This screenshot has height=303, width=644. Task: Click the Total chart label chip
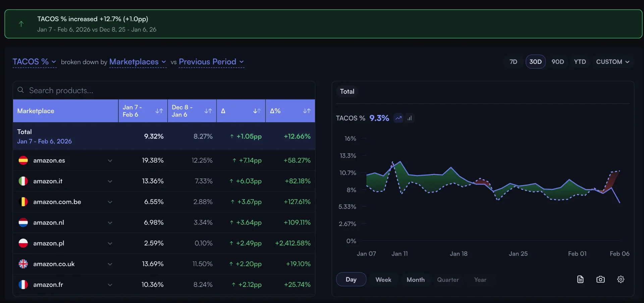coord(347,91)
